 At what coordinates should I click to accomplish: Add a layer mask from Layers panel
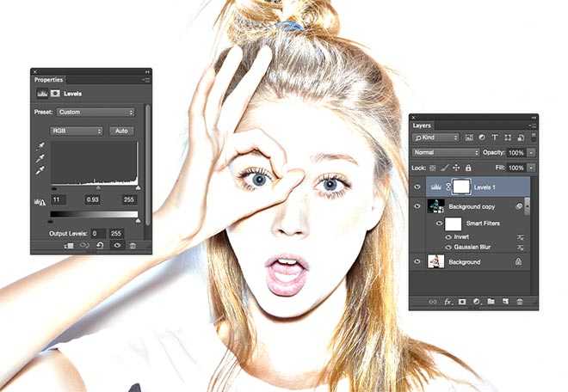pos(461,302)
